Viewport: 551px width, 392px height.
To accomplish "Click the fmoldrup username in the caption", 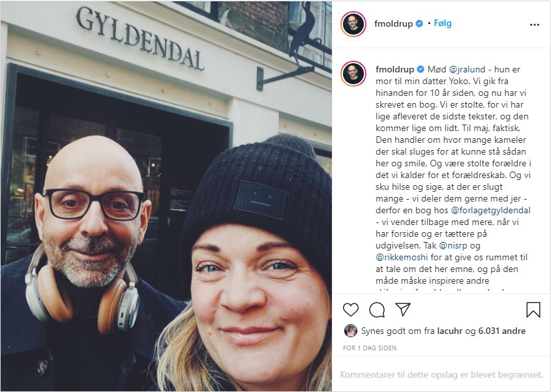I will 395,69.
